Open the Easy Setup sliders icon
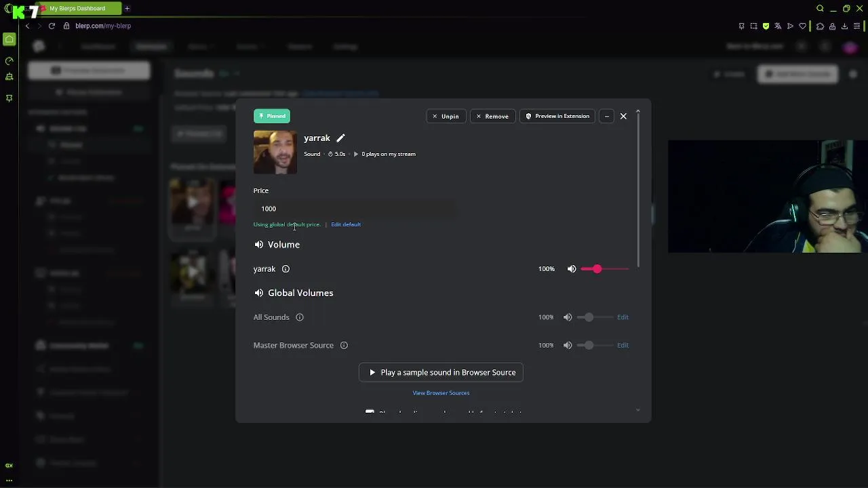Image resolution: width=868 pixels, height=488 pixels. click(857, 26)
